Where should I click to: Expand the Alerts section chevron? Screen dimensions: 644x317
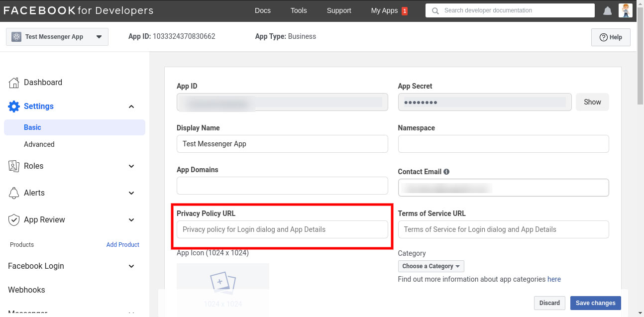[x=131, y=193]
